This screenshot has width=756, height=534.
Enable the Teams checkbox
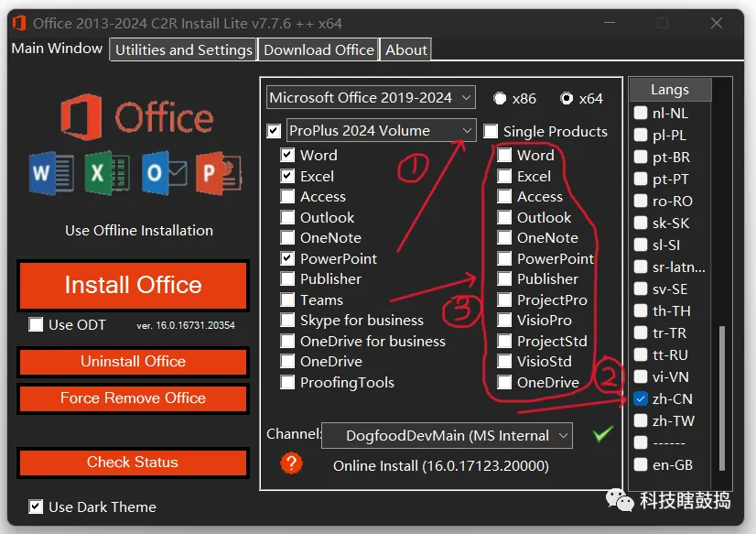[x=287, y=300]
